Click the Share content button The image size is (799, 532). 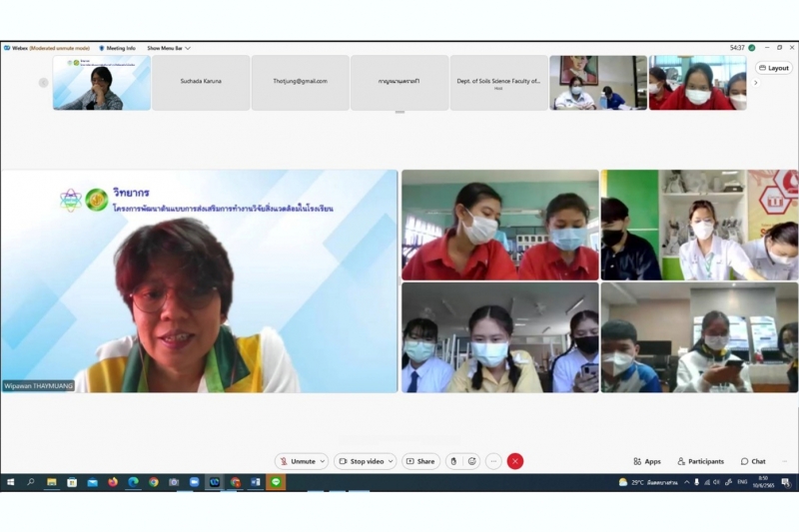click(420, 461)
